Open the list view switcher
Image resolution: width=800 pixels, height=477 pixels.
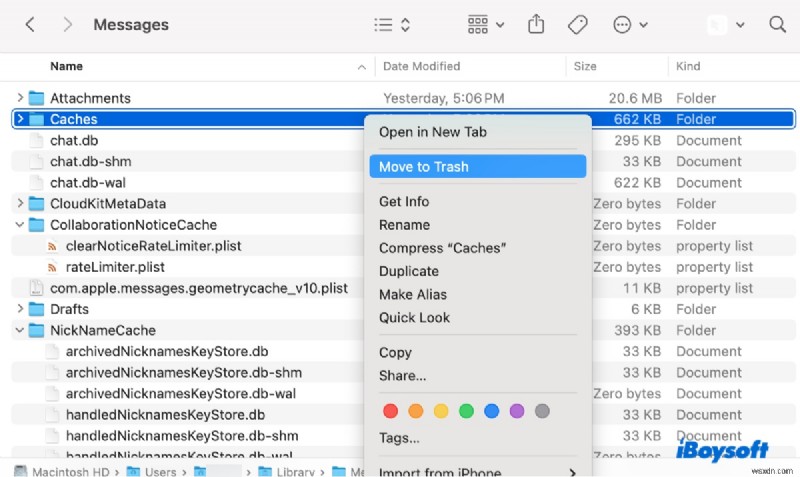[x=392, y=24]
